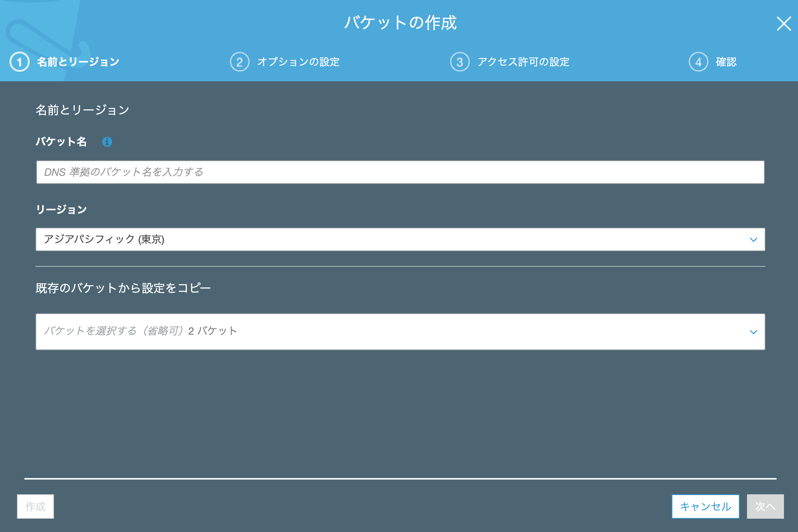Image resolution: width=798 pixels, height=532 pixels.
Task: Click the 既存のバケットから設定をコピー heading
Action: coord(123,288)
